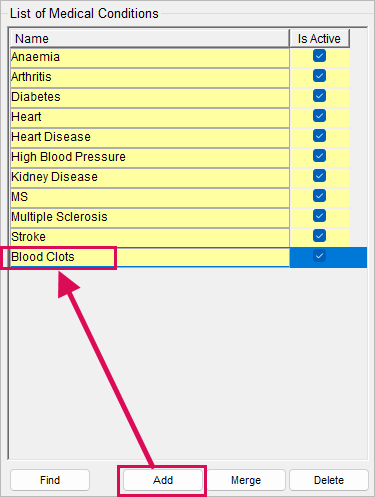Toggle Kidney Disease active checkbox

click(x=319, y=176)
